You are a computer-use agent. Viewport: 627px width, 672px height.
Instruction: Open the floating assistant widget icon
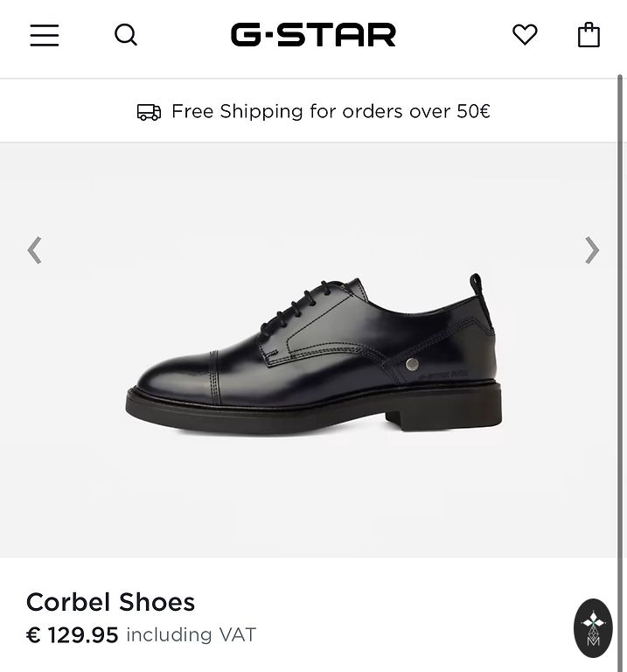pos(593,627)
